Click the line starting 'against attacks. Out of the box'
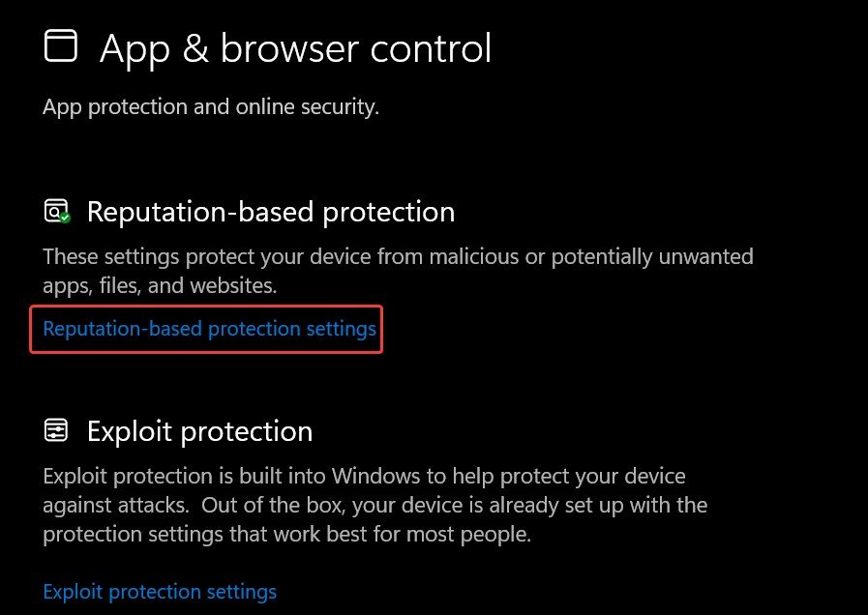Viewport: 868px width, 615px height. click(374, 505)
